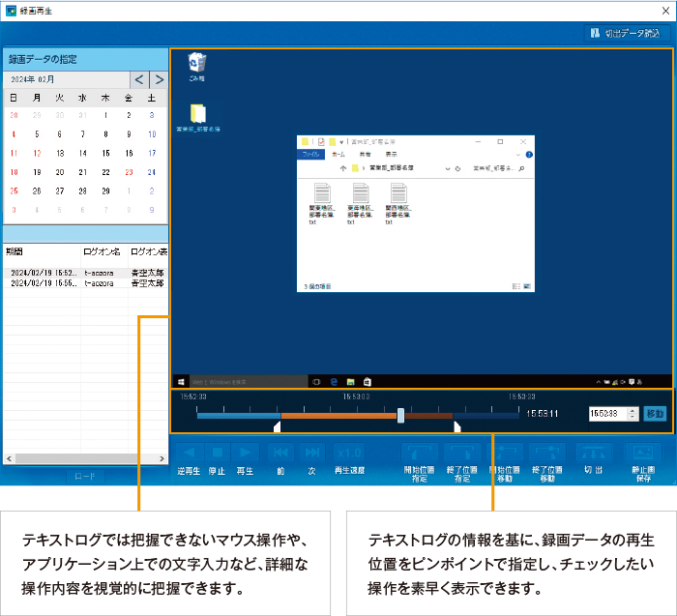Click right arrow of list horizontal scrollbar
The width and height of the screenshot is (677, 616).
point(162,458)
